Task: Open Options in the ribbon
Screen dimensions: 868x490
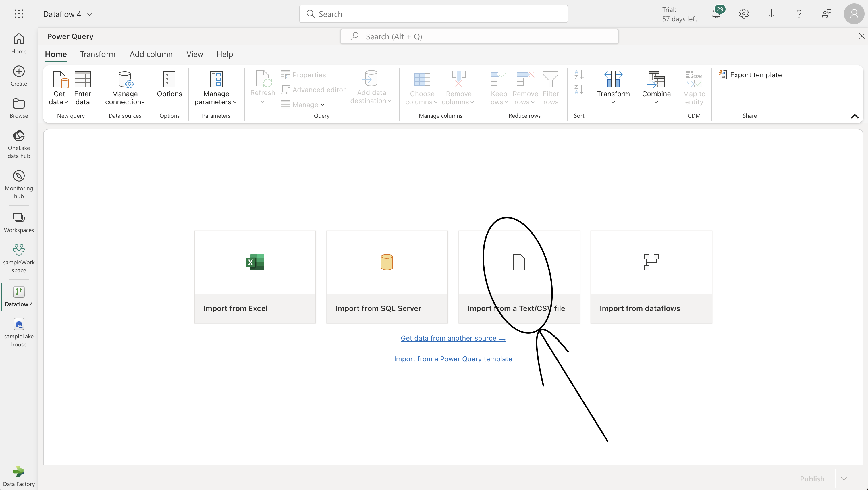Action: pos(169,84)
